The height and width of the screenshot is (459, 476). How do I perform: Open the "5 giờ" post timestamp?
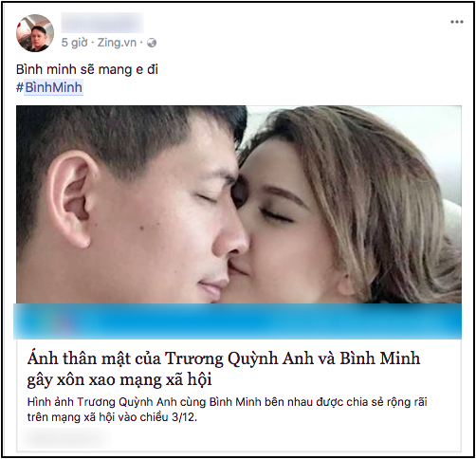pos(74,43)
